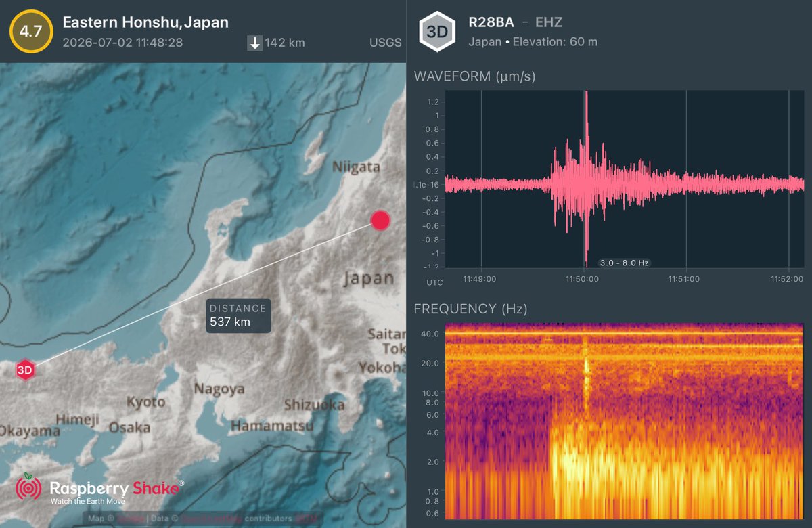Click the UTC axis label
The width and height of the screenshot is (812, 528).
[434, 282]
